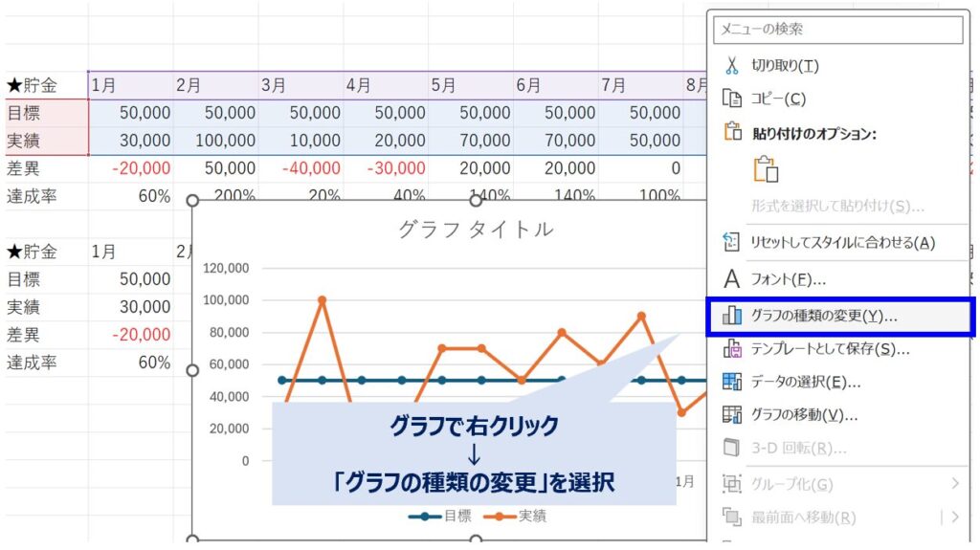Click the 目標 legend entry in chart
Screen dimensions: 980x550
pyautogui.click(x=440, y=517)
